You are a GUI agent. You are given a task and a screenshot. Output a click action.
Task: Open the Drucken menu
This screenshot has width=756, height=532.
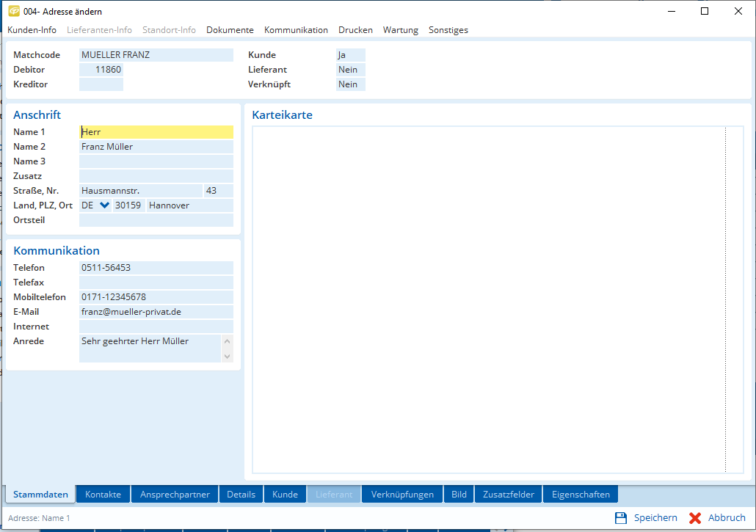tap(355, 30)
